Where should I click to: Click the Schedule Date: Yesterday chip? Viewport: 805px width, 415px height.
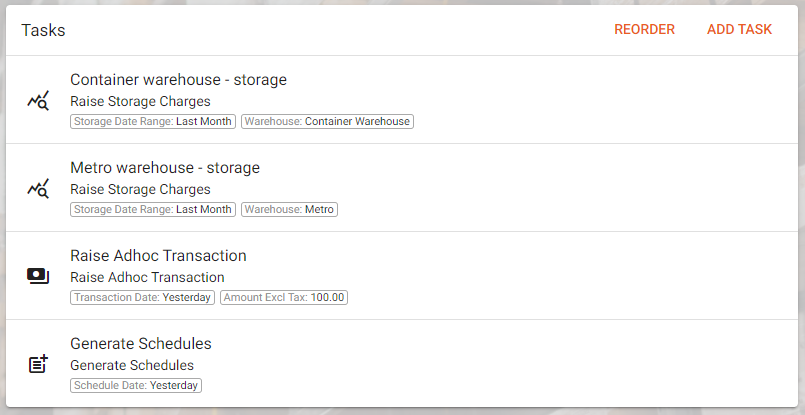pos(135,386)
